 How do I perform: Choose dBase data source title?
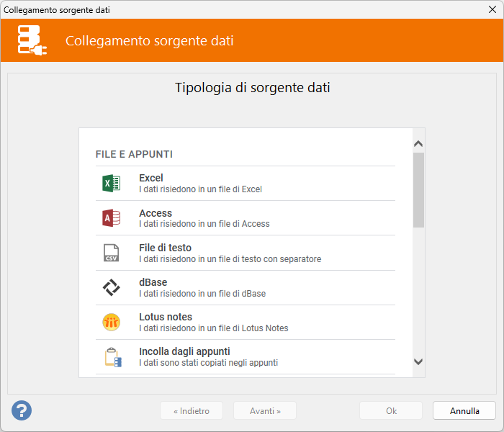tap(153, 282)
